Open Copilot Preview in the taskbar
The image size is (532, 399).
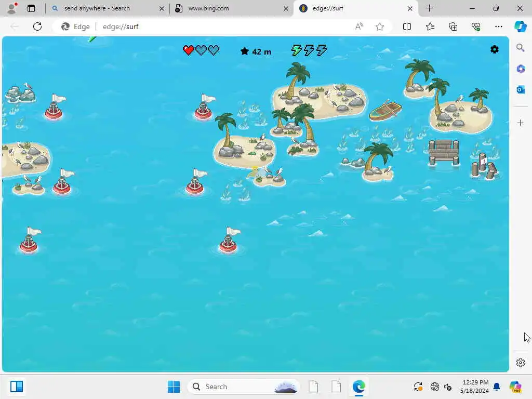click(515, 387)
